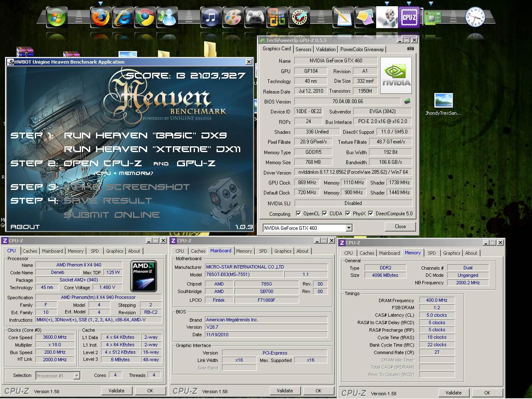Activate the CPU-Z icon in the dock
532x399 pixels.
[409, 17]
